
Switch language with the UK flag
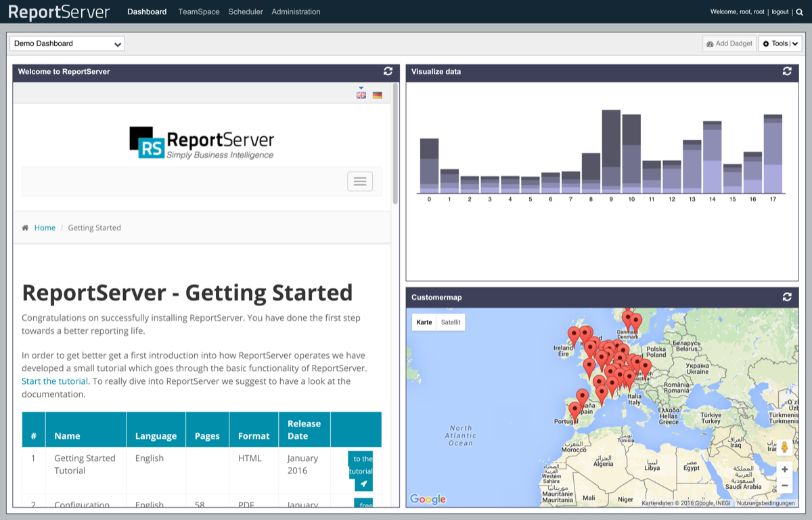coord(361,95)
